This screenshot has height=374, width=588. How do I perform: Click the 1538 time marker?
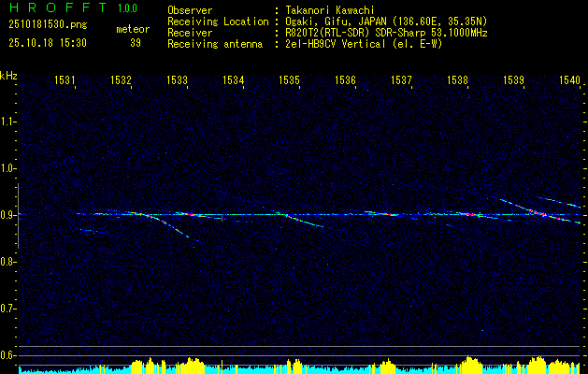(457, 79)
